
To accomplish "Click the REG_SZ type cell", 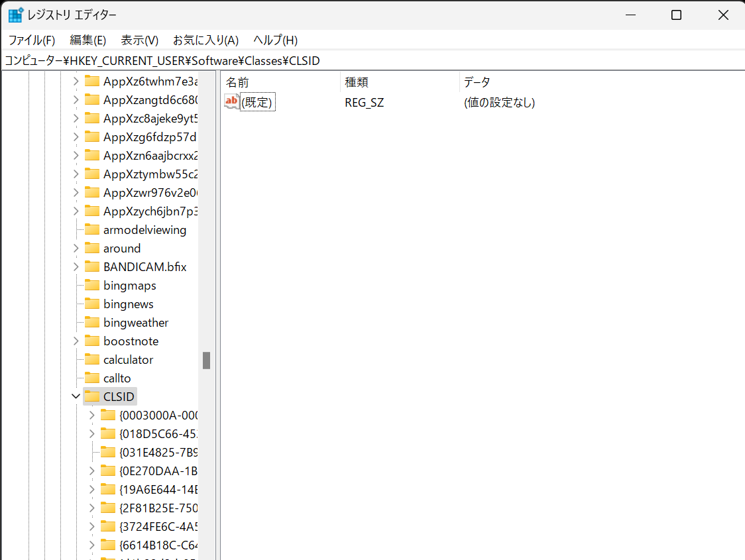I will click(365, 103).
